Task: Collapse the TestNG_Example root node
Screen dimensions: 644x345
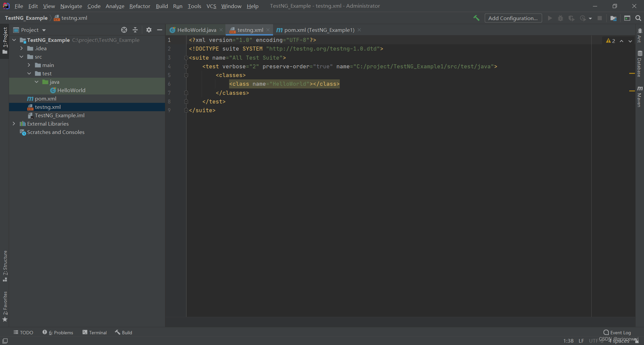Action: 14,40
